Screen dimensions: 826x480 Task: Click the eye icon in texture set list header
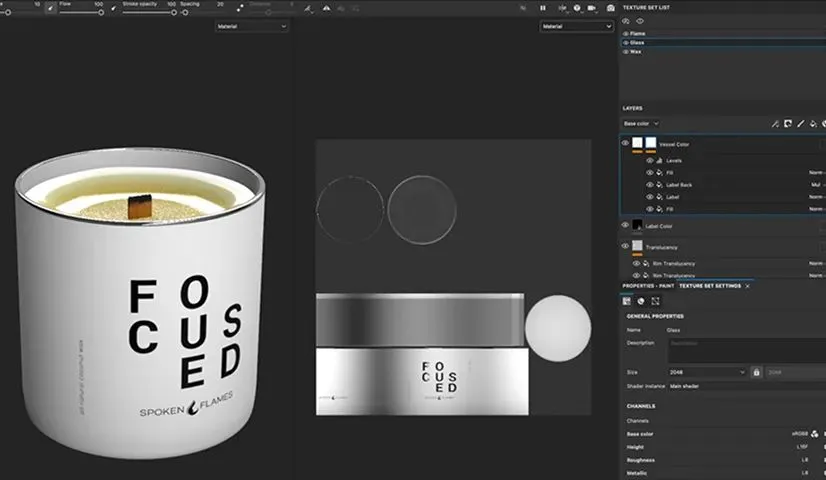pyautogui.click(x=640, y=21)
